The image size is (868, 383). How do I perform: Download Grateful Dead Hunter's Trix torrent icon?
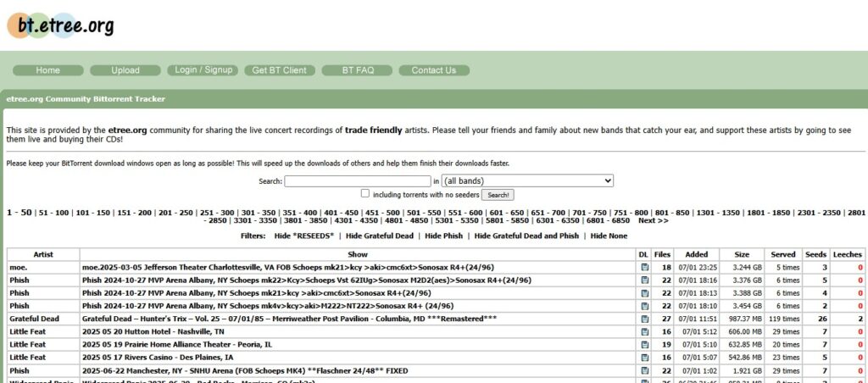[644, 319]
